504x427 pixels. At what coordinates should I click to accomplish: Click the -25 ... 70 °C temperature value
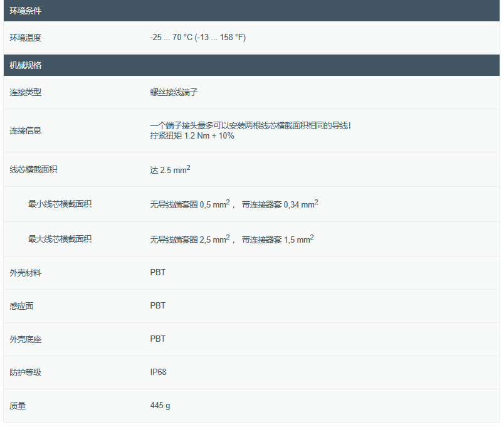coord(197,38)
